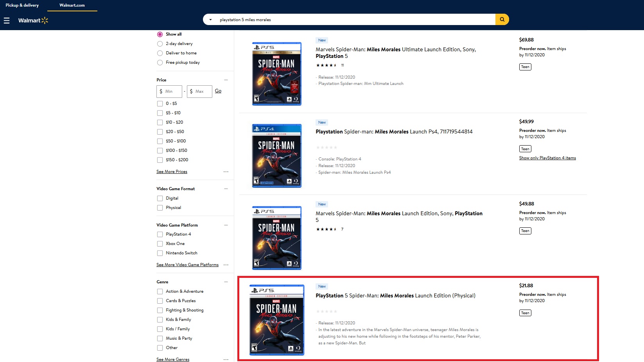Screen dimensions: 644x362
Task: Check the Physical format box
Action: 160,208
